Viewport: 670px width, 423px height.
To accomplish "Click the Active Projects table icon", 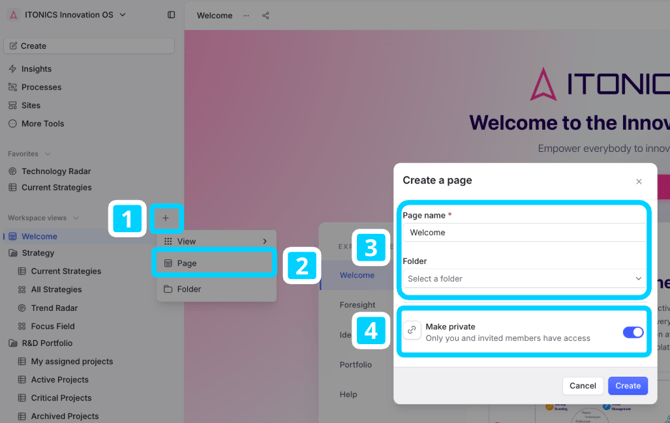I will pyautogui.click(x=22, y=380).
